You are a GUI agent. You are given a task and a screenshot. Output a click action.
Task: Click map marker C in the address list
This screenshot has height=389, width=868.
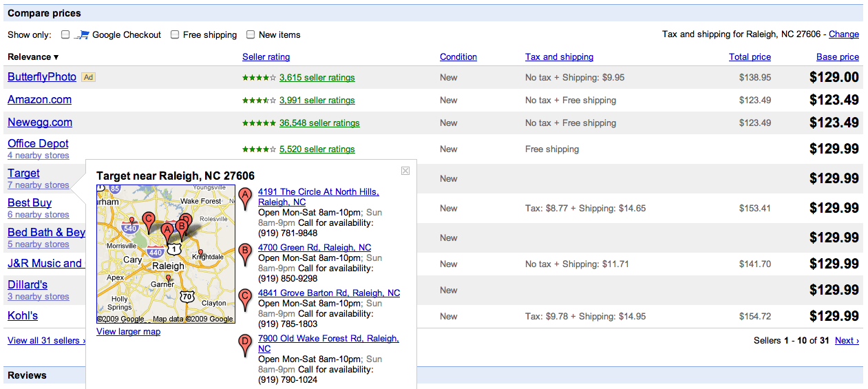244,299
